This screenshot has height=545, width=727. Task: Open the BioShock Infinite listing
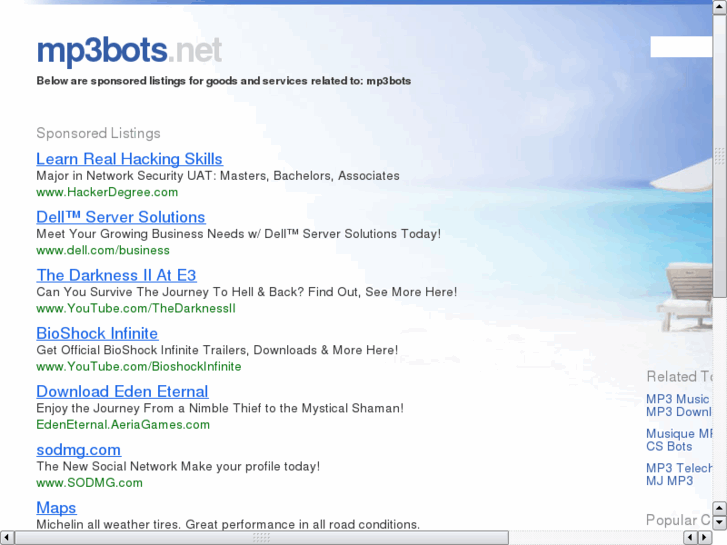pos(97,333)
